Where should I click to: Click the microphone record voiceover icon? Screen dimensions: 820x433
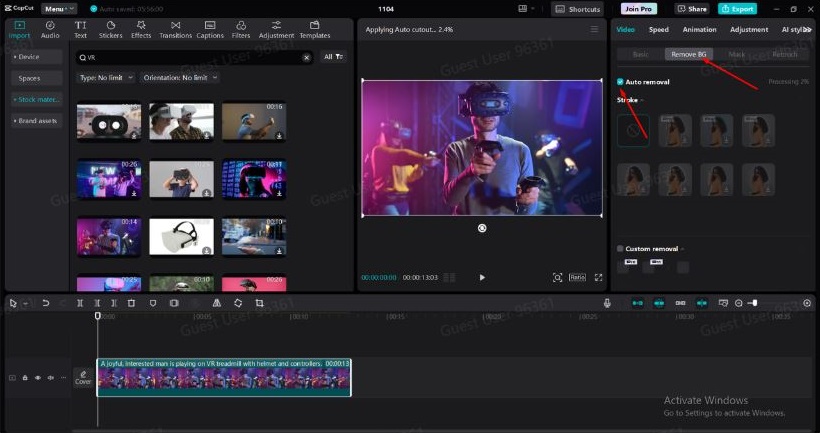[x=607, y=303]
